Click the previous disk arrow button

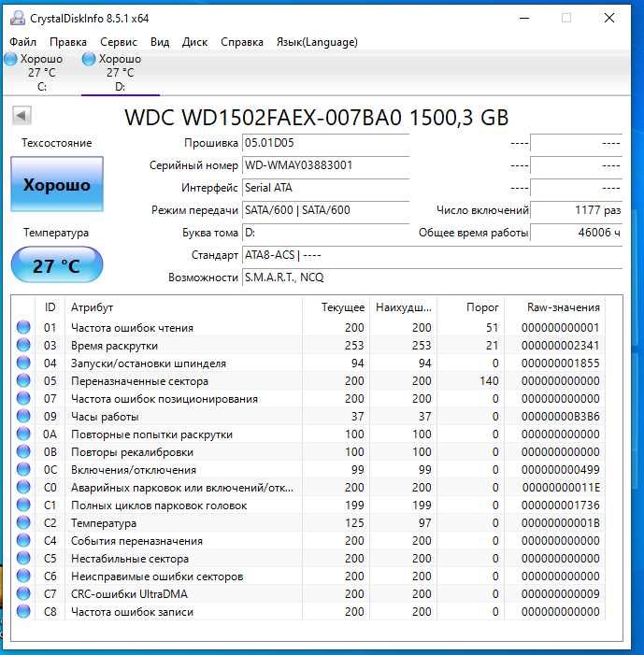click(x=21, y=115)
